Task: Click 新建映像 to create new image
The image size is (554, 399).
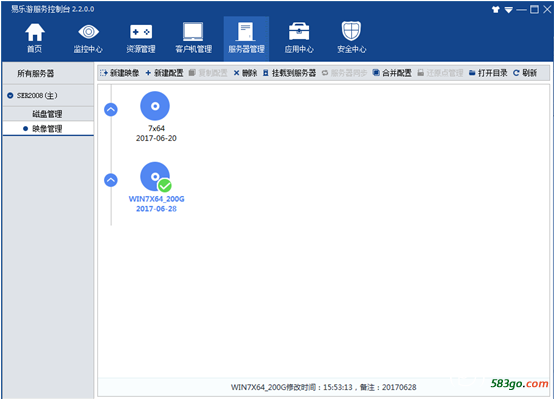Action: coord(119,73)
